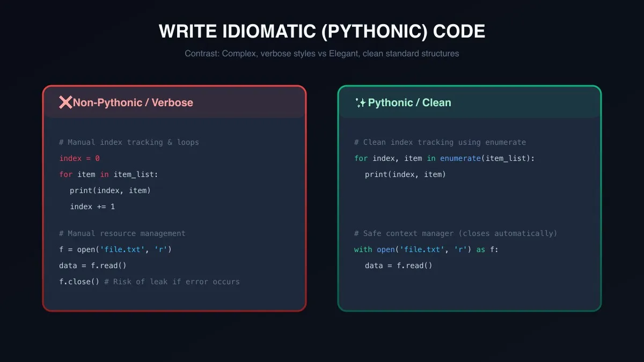644x362 pixels.
Task: Click 'data = f.read()' in the Non-Pythonic panel
Action: click(93, 265)
